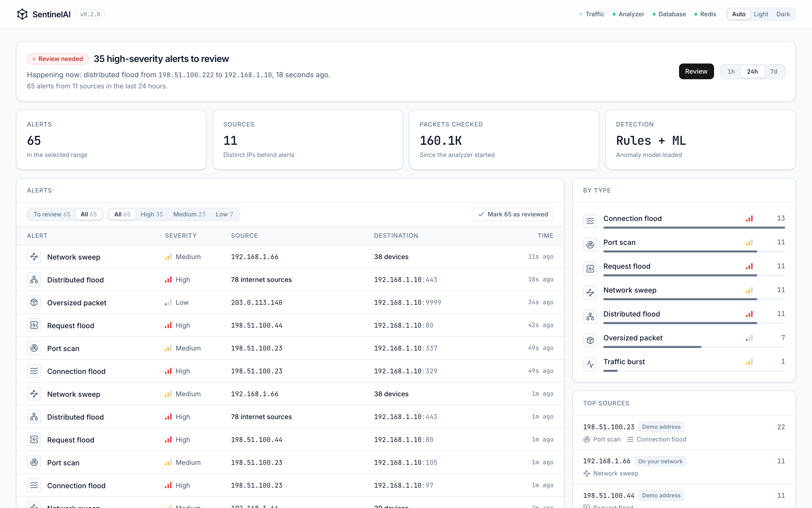Click the Analyzer status indicator
812x508 pixels.
pos(628,14)
